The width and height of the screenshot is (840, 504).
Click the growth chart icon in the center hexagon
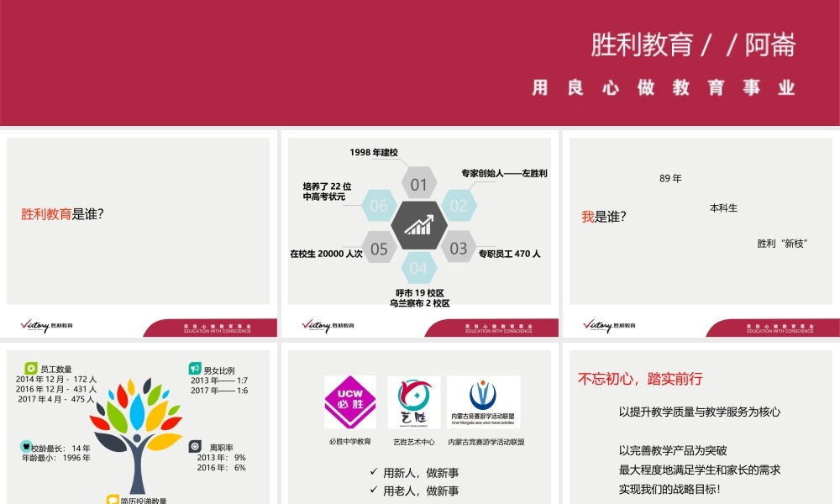[x=418, y=226]
